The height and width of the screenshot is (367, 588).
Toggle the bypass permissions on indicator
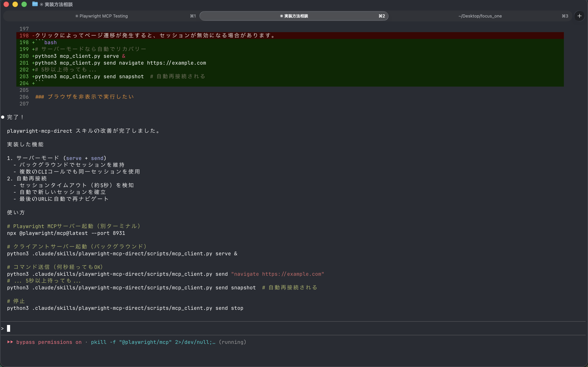coord(49,342)
